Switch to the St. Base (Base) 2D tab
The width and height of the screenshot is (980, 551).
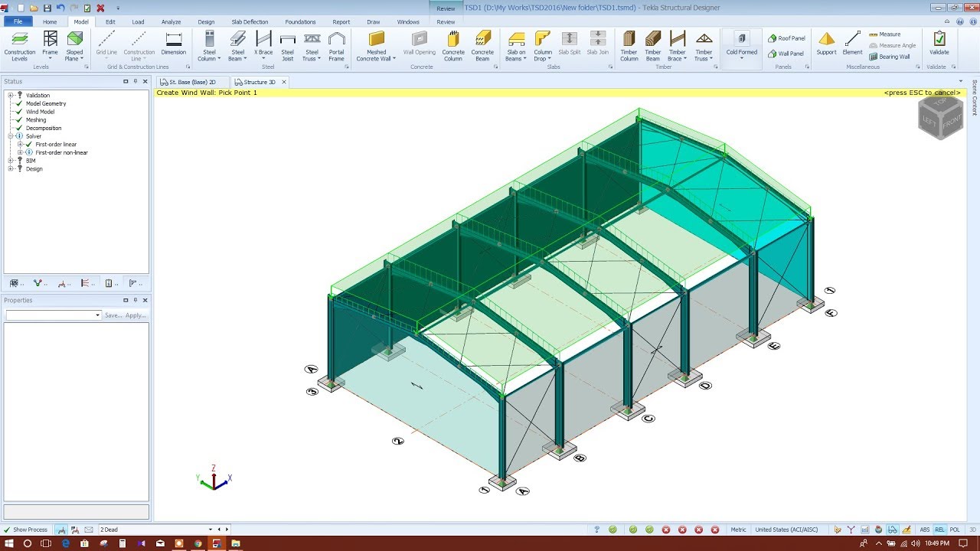click(190, 81)
